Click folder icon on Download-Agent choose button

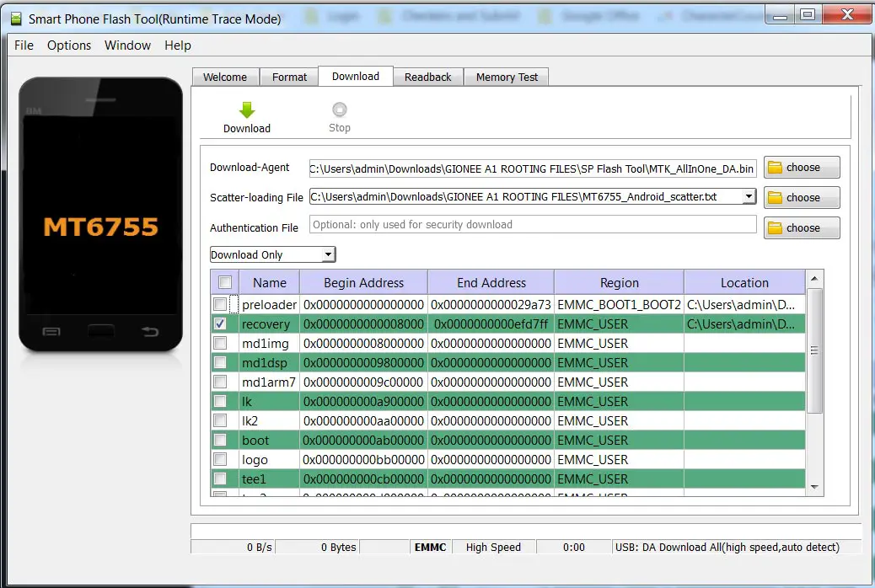tap(776, 168)
